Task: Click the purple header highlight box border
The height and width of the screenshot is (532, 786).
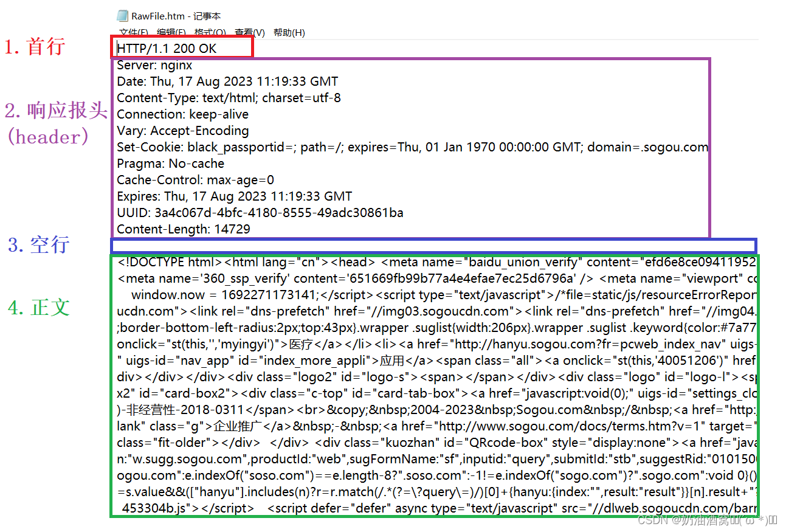Action: click(x=410, y=58)
